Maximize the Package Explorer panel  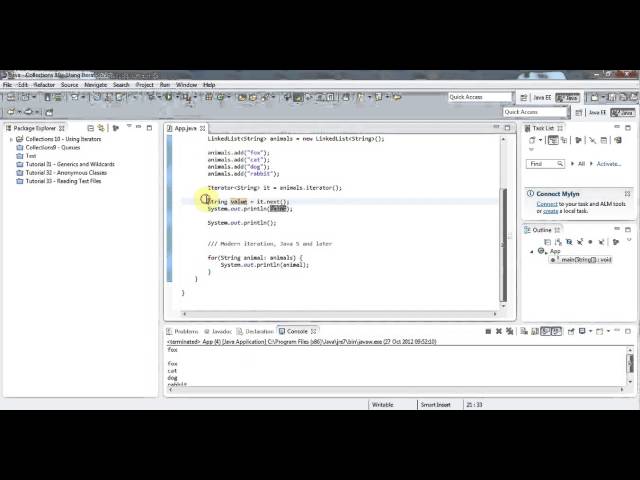pyautogui.click(x=149, y=128)
